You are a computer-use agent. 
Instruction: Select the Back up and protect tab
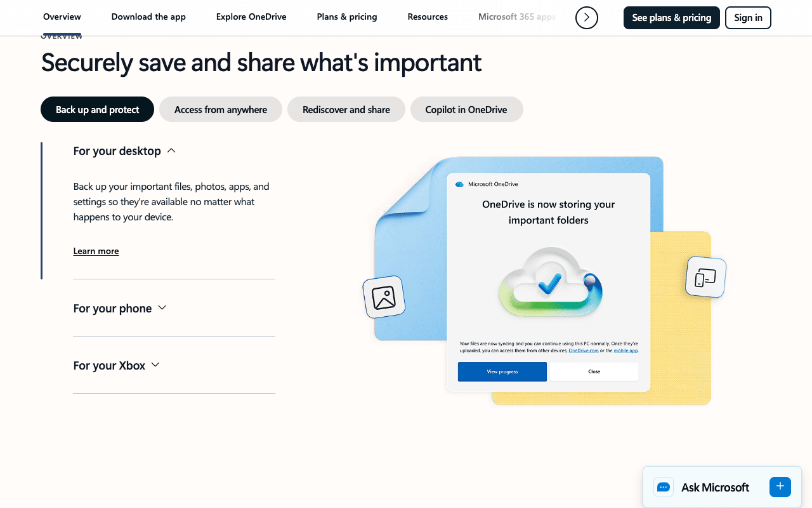(98, 109)
